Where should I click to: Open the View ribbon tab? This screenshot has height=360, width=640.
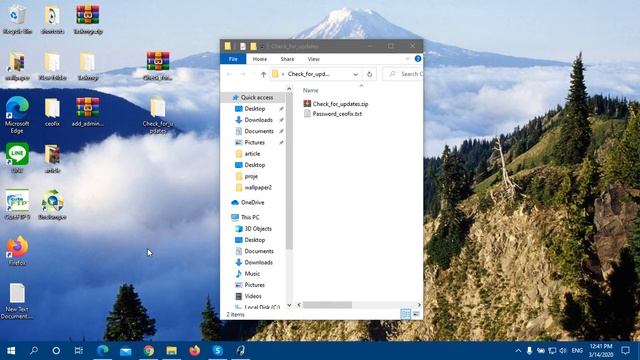313,59
